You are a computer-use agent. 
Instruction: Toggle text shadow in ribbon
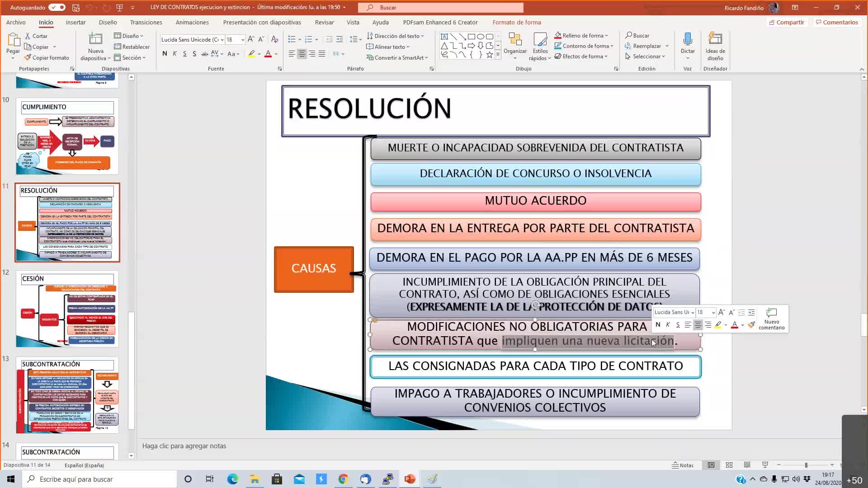point(194,53)
